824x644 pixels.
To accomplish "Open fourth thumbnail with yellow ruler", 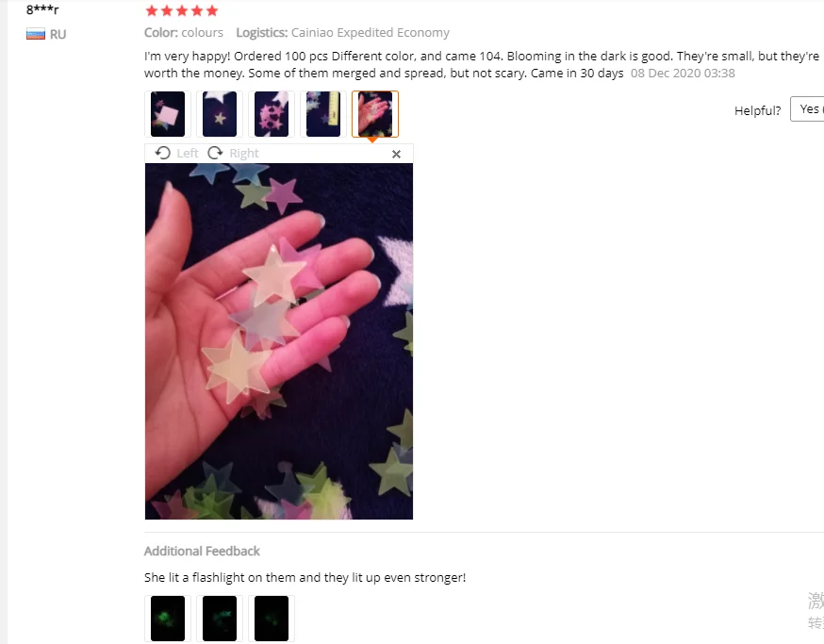I will 323,114.
